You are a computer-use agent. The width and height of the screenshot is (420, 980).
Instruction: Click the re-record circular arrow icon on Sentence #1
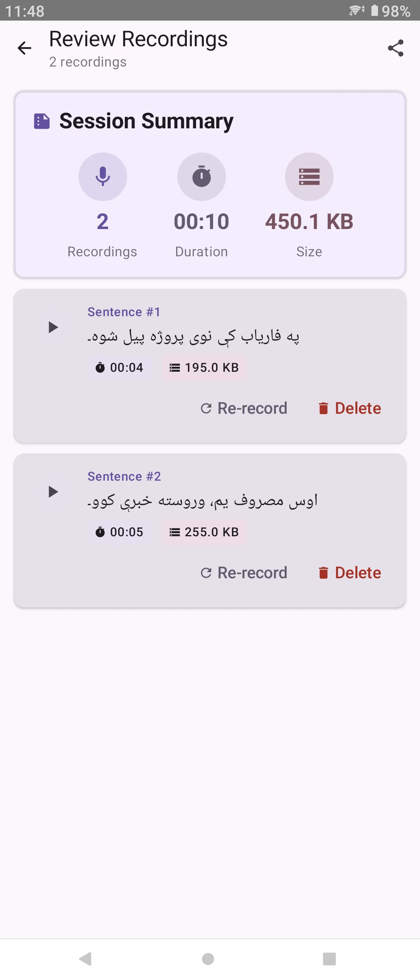[206, 408]
